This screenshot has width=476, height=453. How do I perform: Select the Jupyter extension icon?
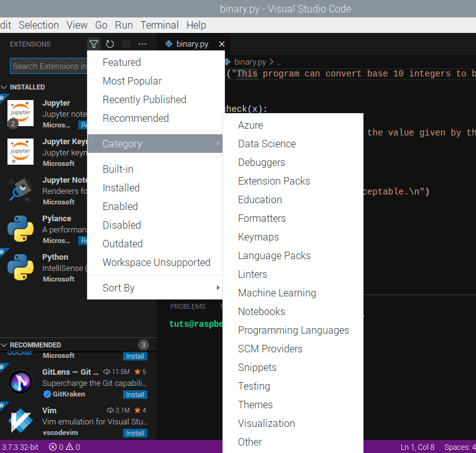point(21,113)
